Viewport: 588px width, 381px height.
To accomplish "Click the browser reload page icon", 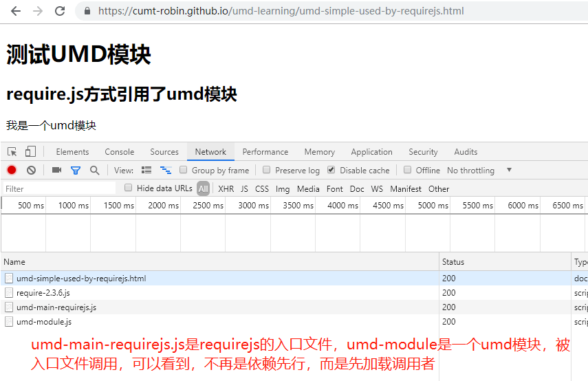I will pos(60,11).
